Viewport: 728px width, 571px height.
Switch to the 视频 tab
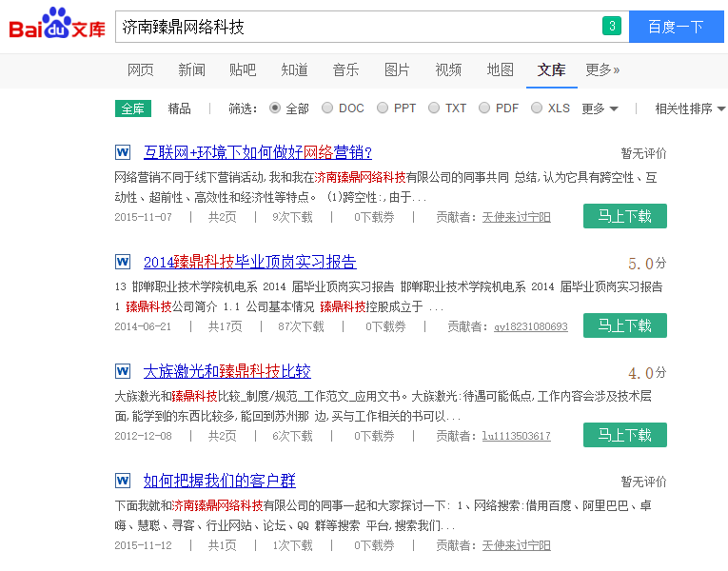(448, 70)
